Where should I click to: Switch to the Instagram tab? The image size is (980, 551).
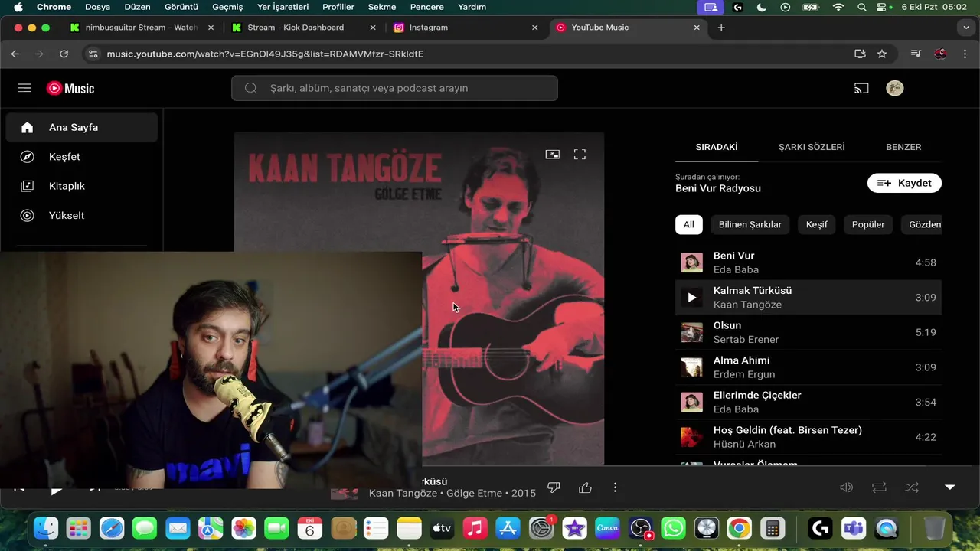coord(465,28)
